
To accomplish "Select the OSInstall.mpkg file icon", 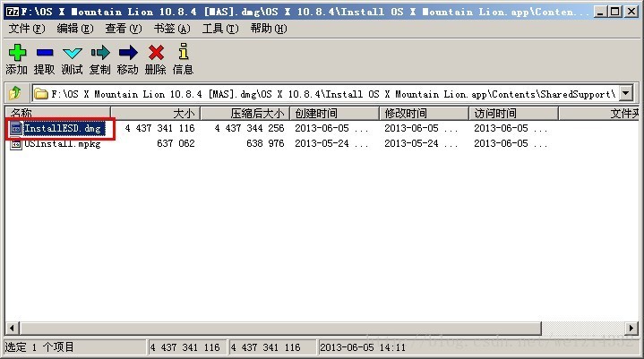I will 15,143.
